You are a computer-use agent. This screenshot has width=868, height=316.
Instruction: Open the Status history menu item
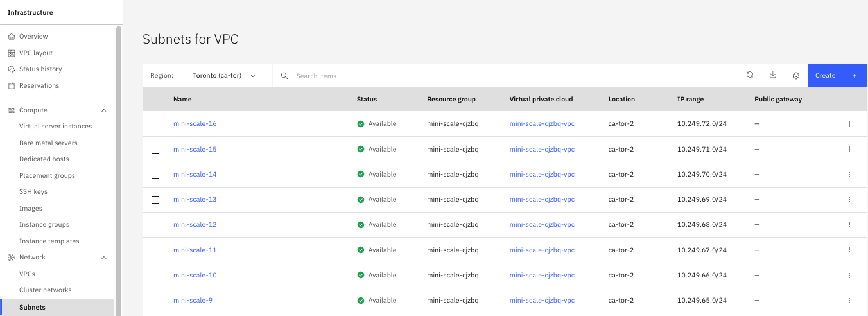(40, 69)
